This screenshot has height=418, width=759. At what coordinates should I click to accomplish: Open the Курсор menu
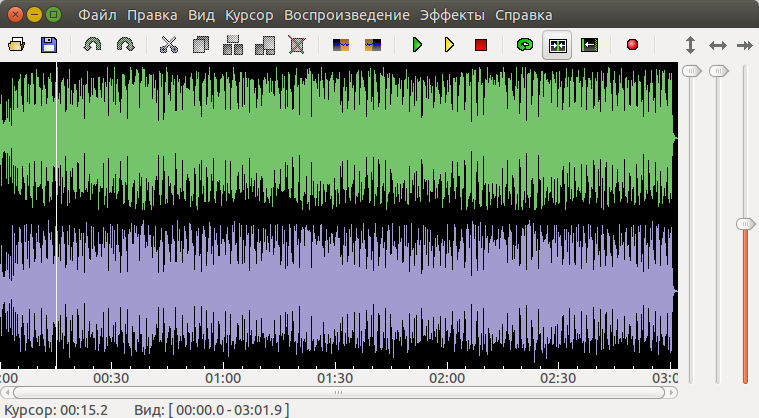249,15
